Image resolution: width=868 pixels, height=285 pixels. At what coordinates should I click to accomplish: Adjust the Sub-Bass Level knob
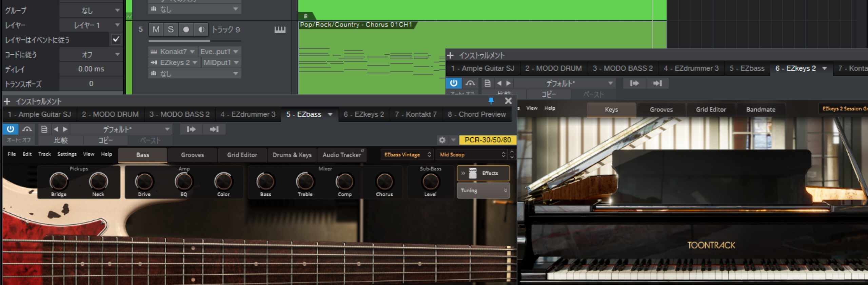[430, 182]
